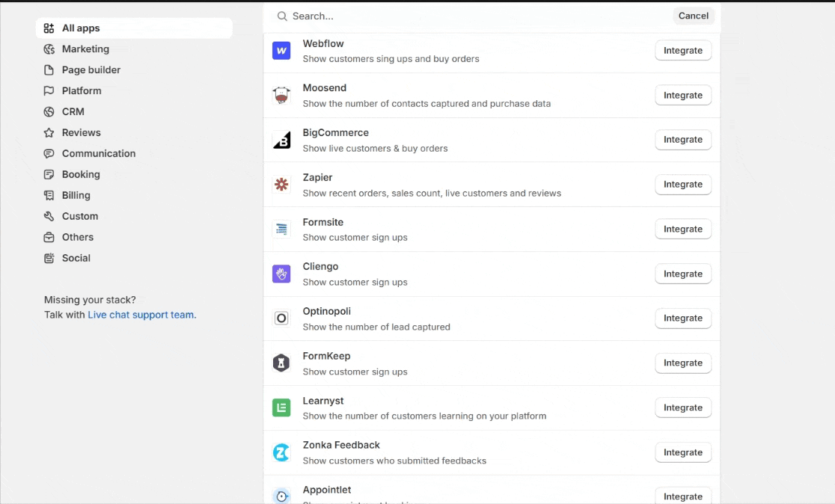The width and height of the screenshot is (835, 504).
Task: Click the Learnyst green logo
Action: pyautogui.click(x=281, y=408)
